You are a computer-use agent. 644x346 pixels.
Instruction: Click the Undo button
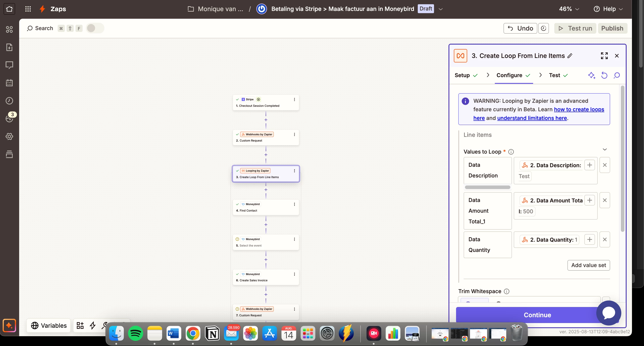(520, 28)
